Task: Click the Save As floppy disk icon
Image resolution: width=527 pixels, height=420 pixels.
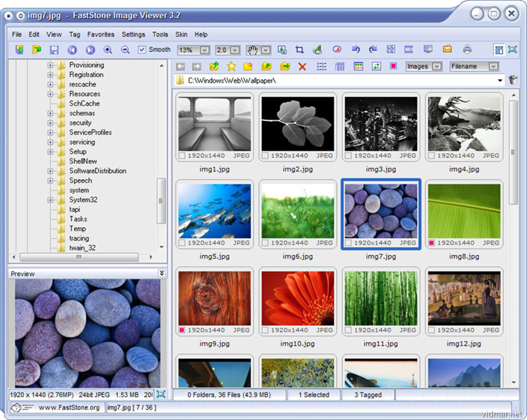Action: (x=55, y=50)
